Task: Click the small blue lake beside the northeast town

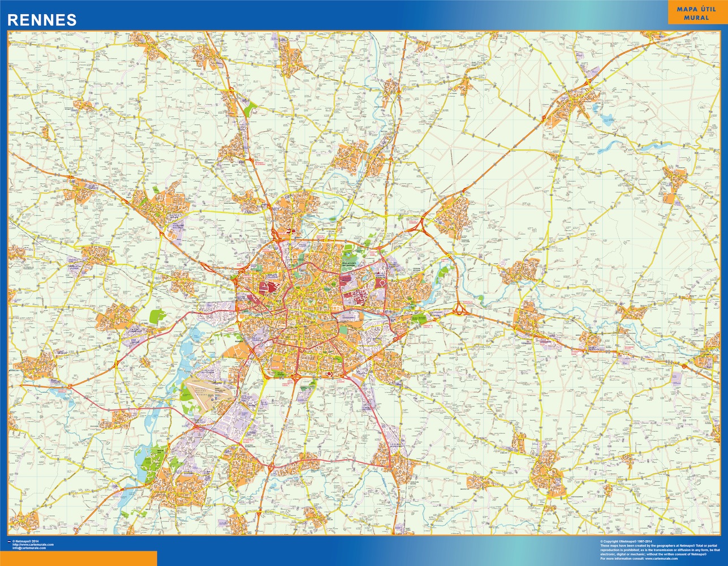Action: (x=606, y=119)
